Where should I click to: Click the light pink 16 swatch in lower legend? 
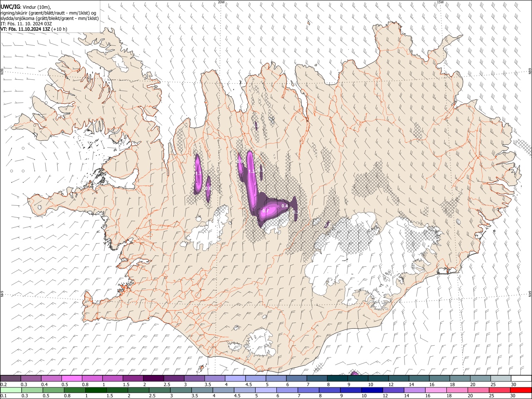tap(436, 390)
